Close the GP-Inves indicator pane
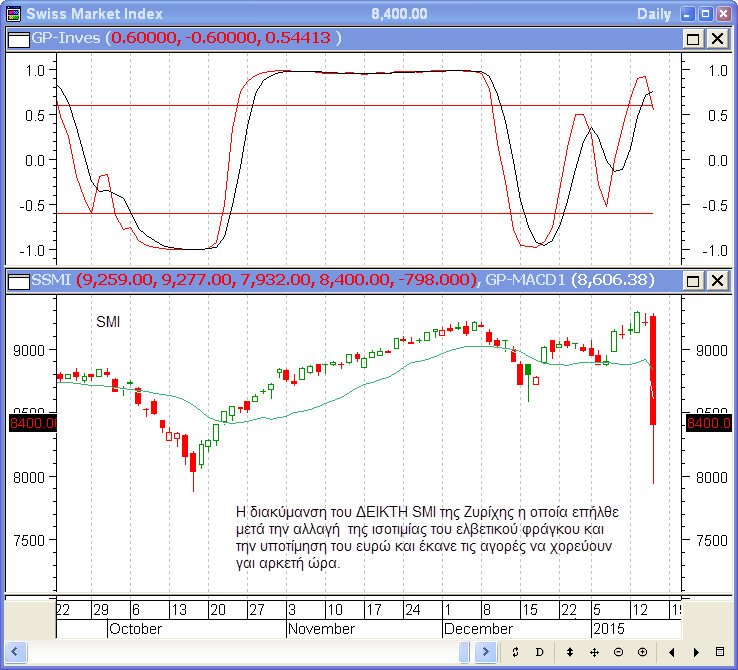The width and height of the screenshot is (738, 670). coord(717,39)
